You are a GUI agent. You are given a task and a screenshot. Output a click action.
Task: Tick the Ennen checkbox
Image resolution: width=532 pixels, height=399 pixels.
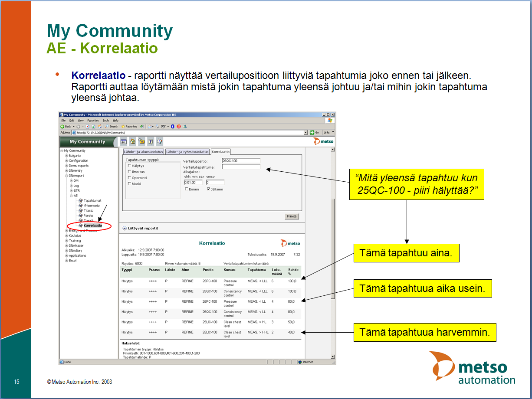(186, 189)
